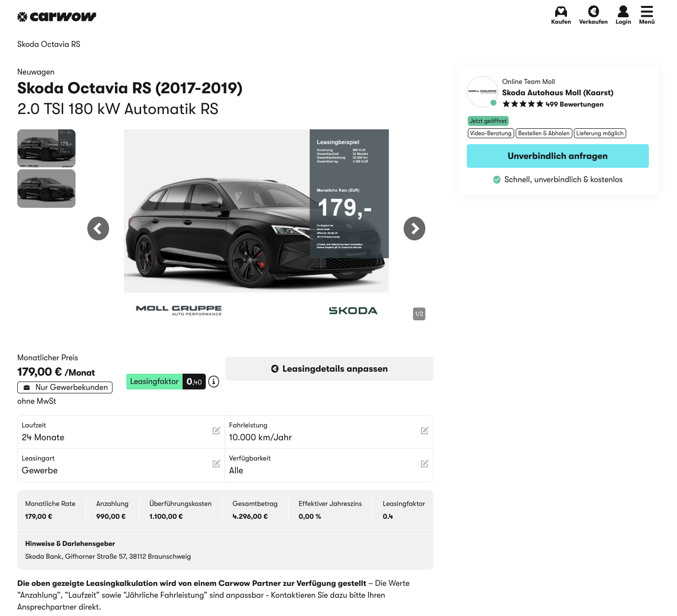Image resolution: width=677 pixels, height=616 pixels.
Task: Click the Skoda Octavia RS breadcrumb
Action: [49, 44]
